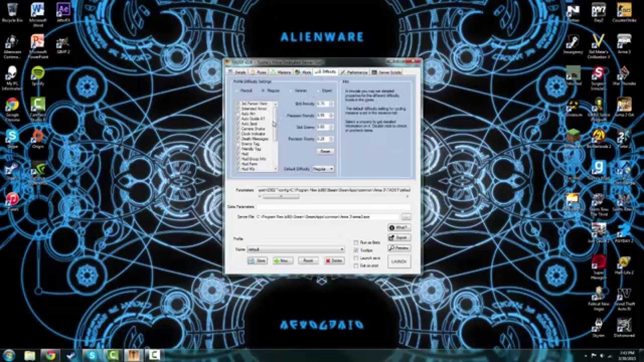
Task: Adjust the Precision Enemy spinner arrows
Action: (x=332, y=139)
